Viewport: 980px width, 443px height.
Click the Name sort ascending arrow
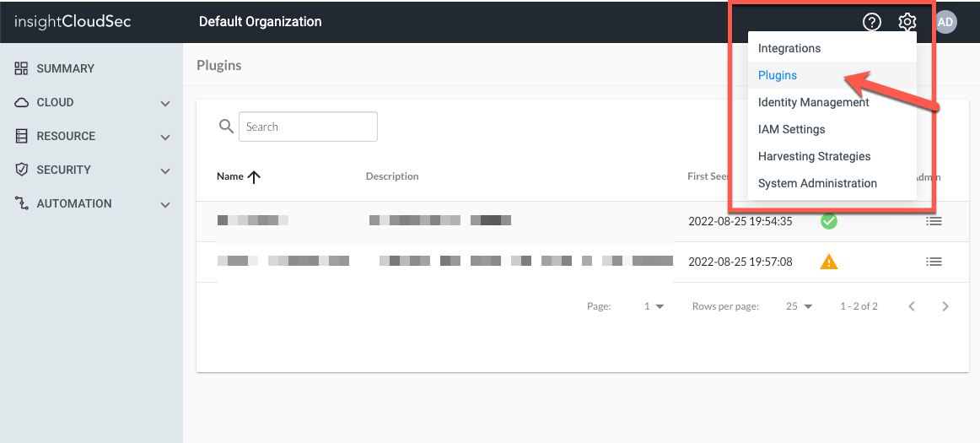[254, 176]
